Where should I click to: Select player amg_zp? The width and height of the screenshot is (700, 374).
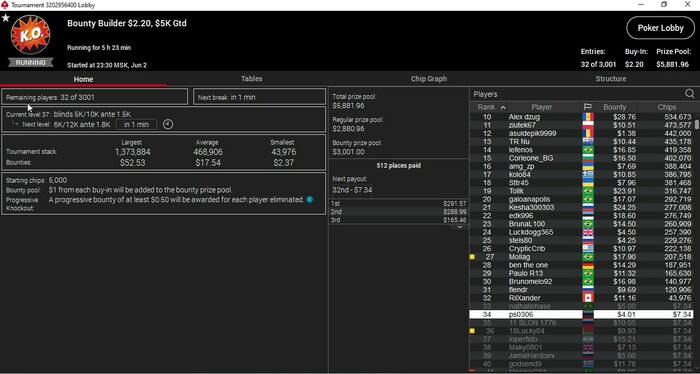click(x=581, y=166)
